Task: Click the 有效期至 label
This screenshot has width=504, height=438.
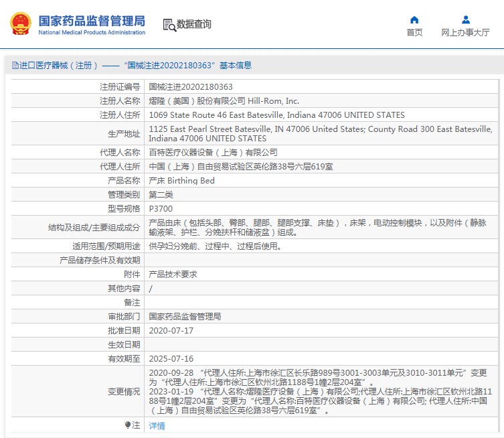Action: click(124, 359)
